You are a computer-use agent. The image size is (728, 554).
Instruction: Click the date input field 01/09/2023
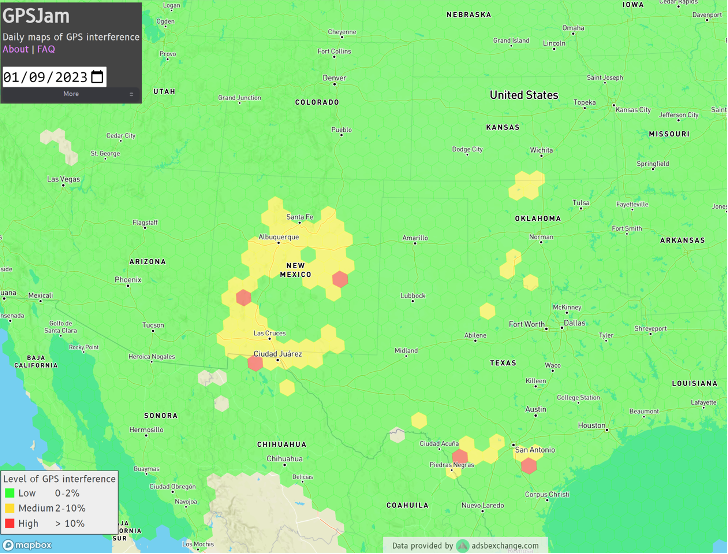pyautogui.click(x=54, y=77)
